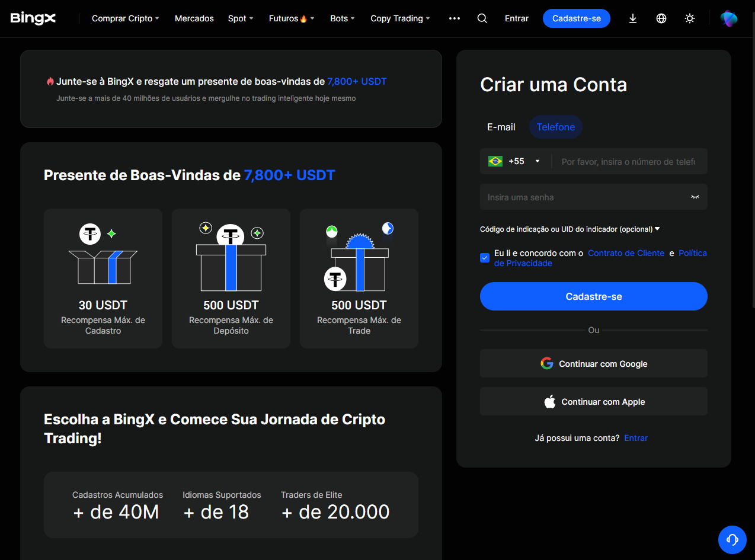Open the language globe icon
This screenshot has width=755, height=560.
(x=661, y=18)
